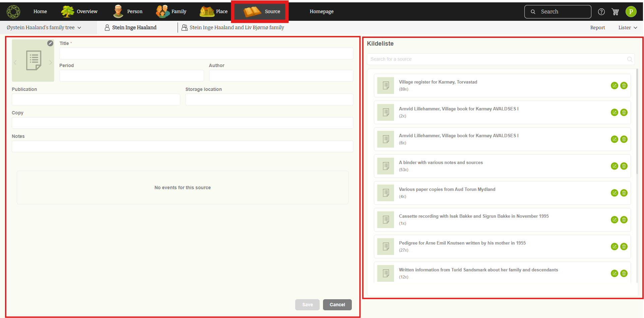Click the pencil icon on source image
This screenshot has height=318, width=644.
[50, 43]
